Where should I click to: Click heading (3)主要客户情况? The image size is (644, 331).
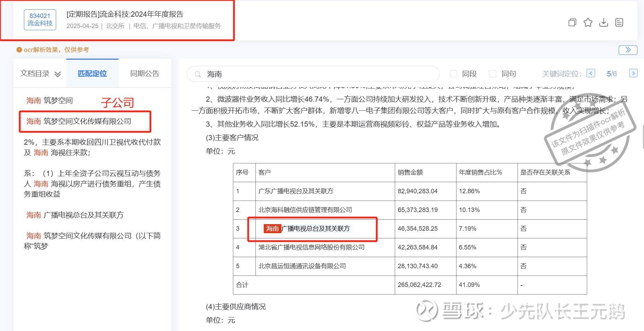[232, 138]
